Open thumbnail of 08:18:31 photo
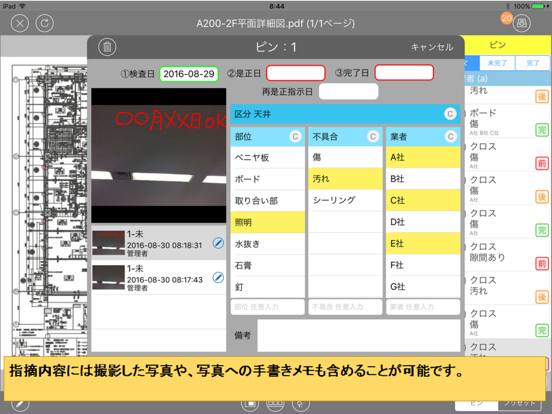 point(108,243)
